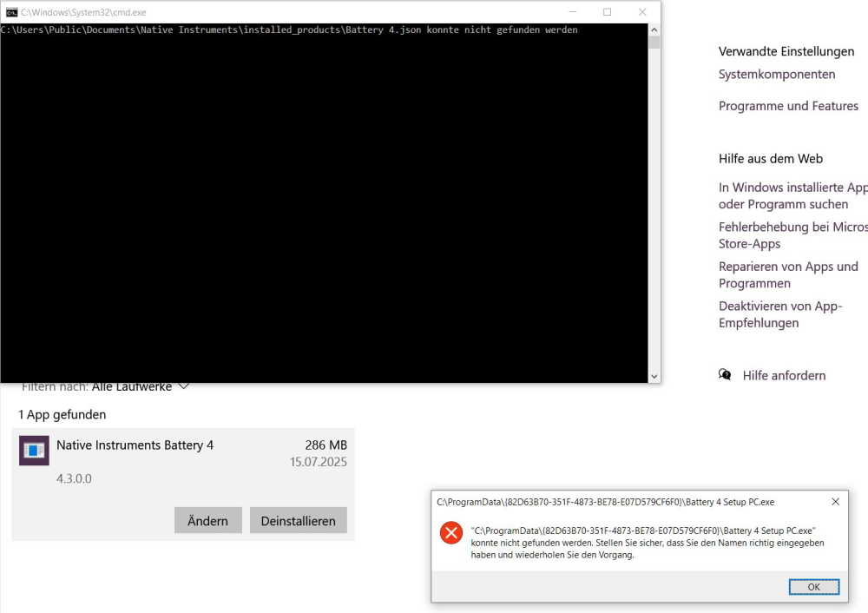Viewport: 868px width, 613px height.
Task: Open the Alle Laufwerke filter dropdown
Action: (140, 386)
